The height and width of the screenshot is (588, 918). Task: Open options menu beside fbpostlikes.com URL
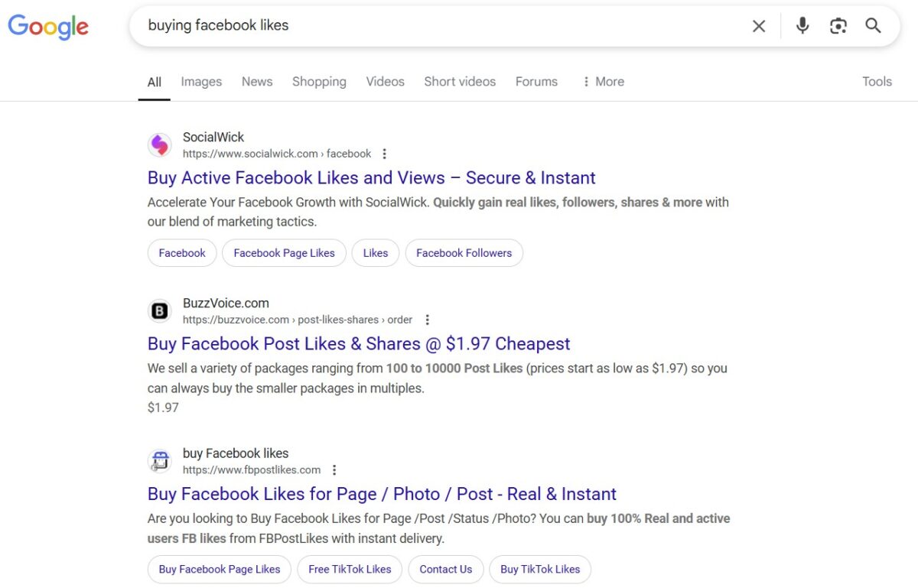(334, 470)
